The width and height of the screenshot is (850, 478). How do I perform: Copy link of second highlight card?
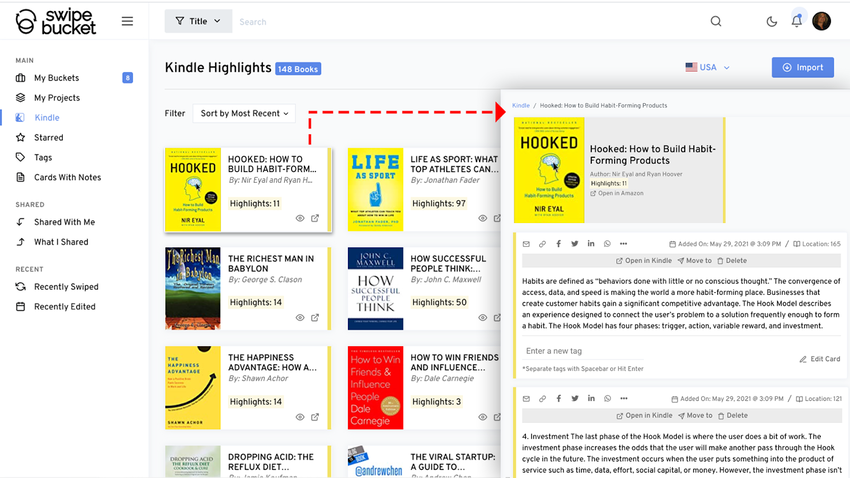point(542,399)
